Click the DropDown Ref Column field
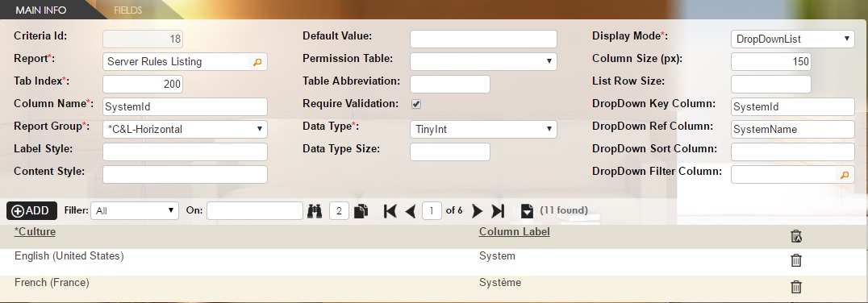 coord(793,130)
